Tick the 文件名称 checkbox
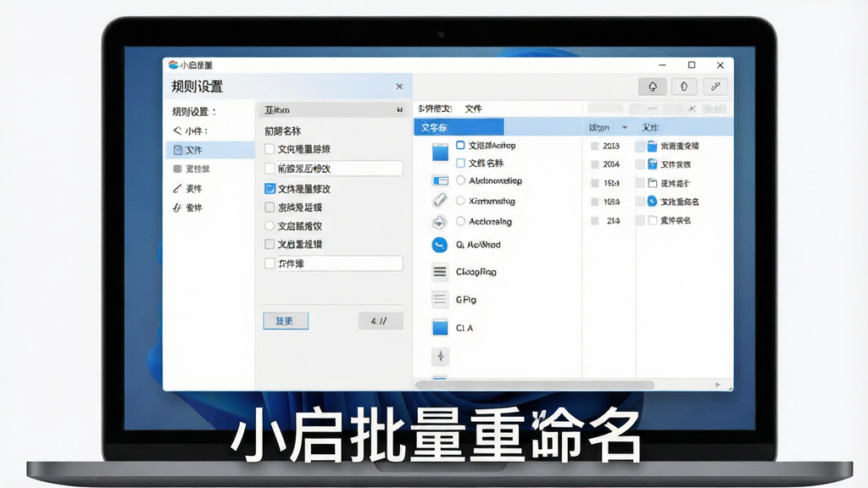Screen dimensions: 868x488 pyautogui.click(x=460, y=163)
